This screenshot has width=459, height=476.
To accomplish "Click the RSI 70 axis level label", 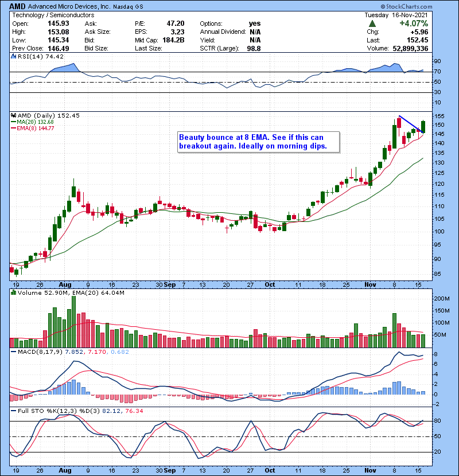I will pos(437,72).
